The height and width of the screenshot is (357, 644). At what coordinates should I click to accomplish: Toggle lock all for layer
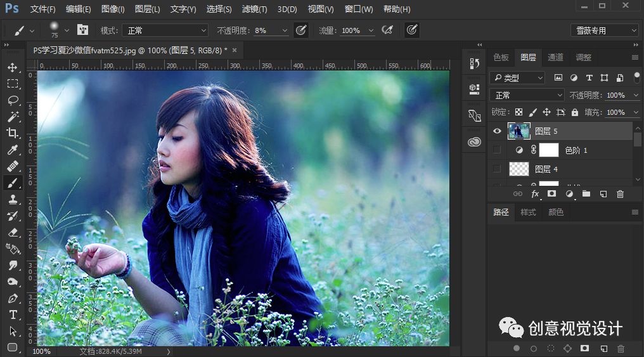coord(574,112)
